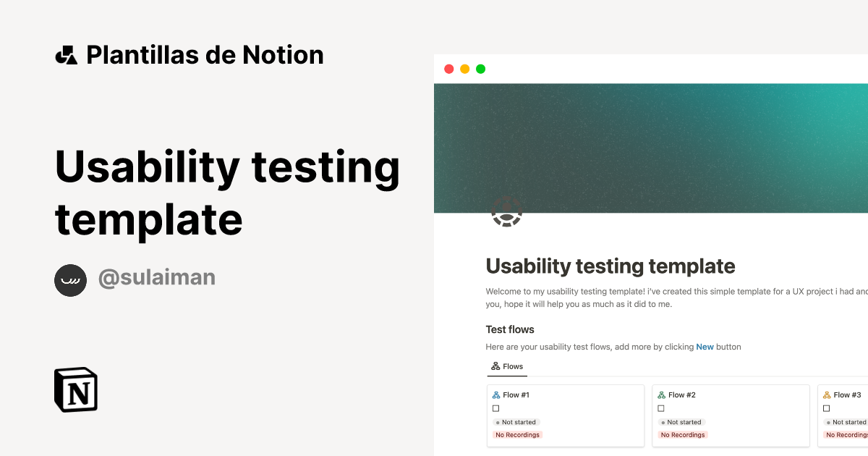Tick Flow #2's checkbox
Viewport: 868px width, 456px height.
pos(660,408)
